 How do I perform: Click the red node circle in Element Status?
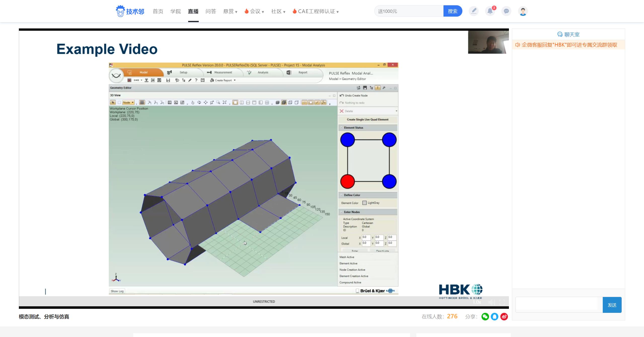click(x=347, y=181)
